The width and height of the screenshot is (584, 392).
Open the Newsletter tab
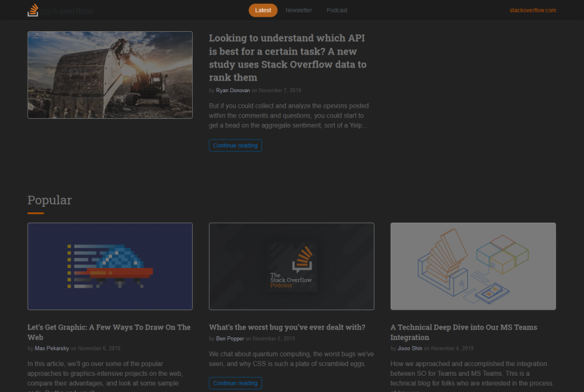(x=298, y=10)
